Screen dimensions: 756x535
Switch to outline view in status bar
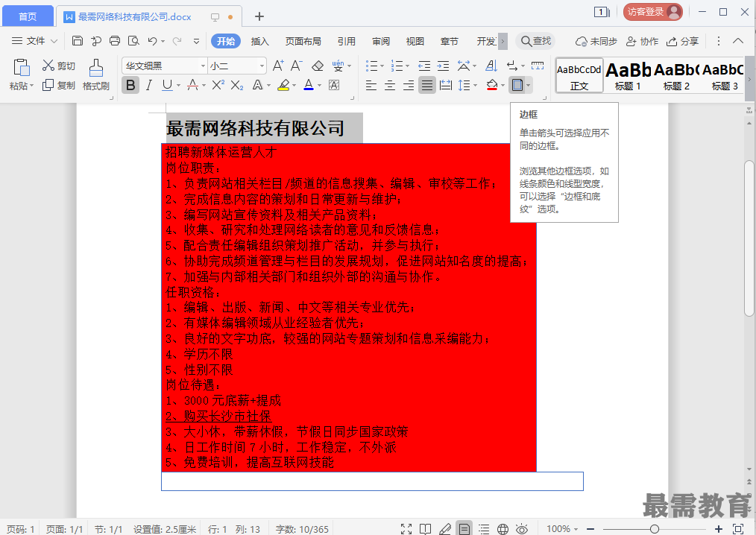(x=484, y=529)
